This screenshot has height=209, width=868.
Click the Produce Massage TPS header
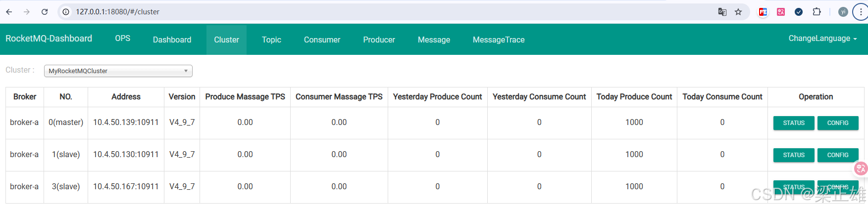point(245,97)
